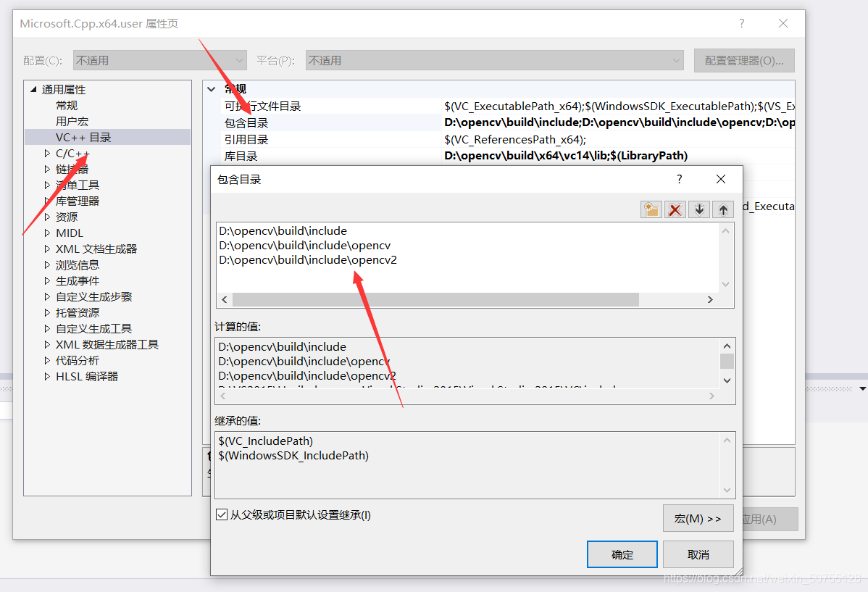Open help for 包含目录 dialog

point(679,179)
